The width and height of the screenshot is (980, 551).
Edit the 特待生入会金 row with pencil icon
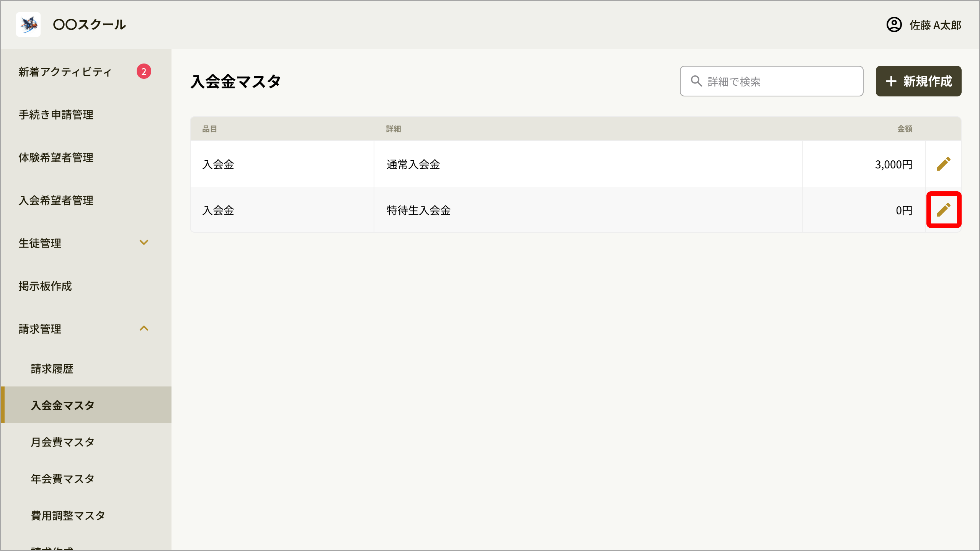[943, 210]
